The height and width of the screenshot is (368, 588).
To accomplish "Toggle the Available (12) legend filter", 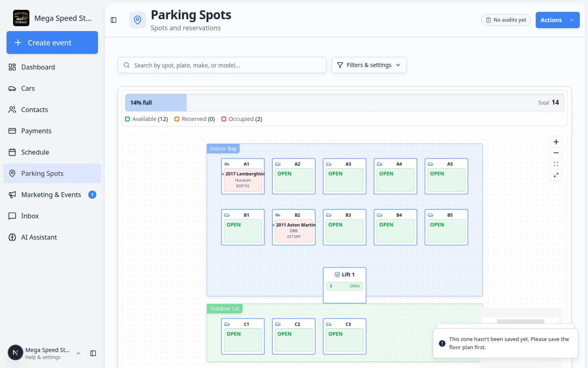I will pos(147,119).
